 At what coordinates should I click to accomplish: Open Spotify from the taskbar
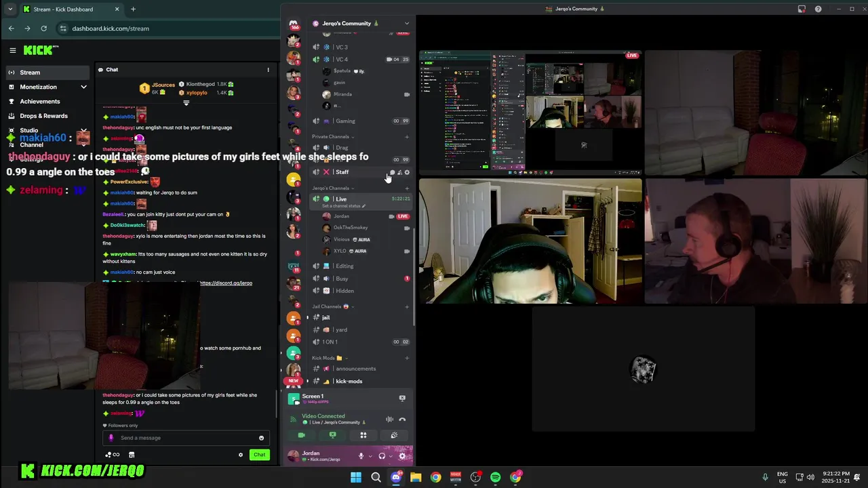pyautogui.click(x=495, y=477)
